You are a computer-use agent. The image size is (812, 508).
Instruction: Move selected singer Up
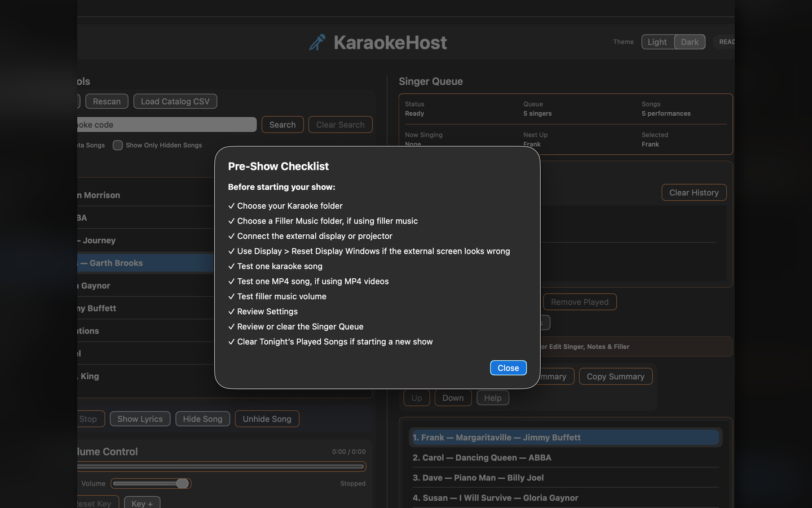[x=417, y=398]
